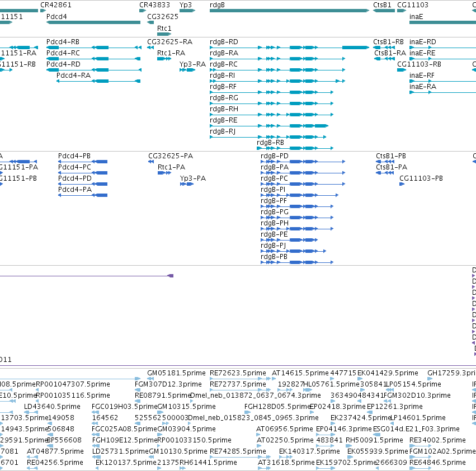Select the rdgB-PB protein label

pyautogui.click(x=274, y=257)
